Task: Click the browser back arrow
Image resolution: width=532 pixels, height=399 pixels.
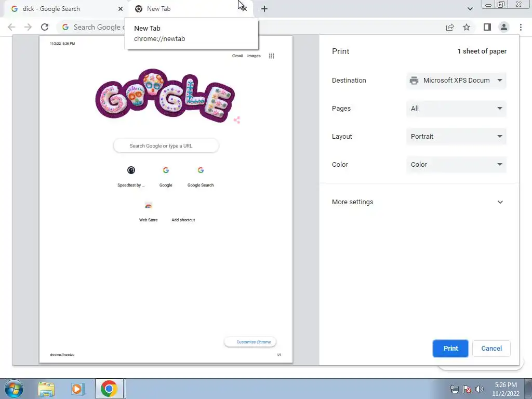Action: tap(11, 27)
